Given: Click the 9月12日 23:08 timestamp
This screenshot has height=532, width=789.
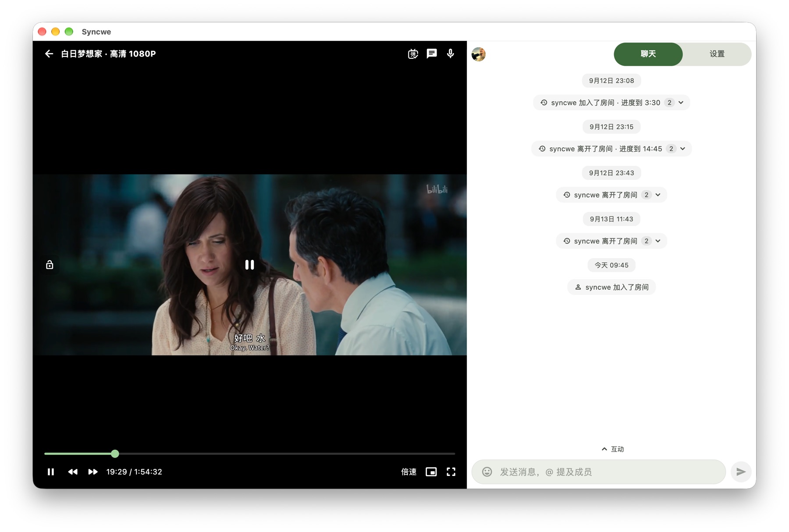Looking at the screenshot, I should click(611, 81).
